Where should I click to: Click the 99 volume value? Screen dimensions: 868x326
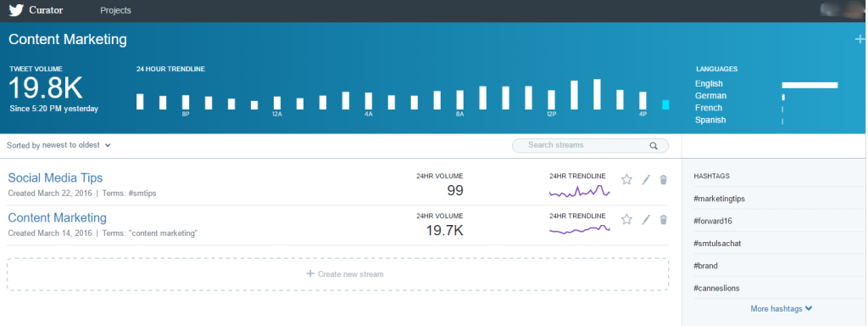[x=455, y=191]
